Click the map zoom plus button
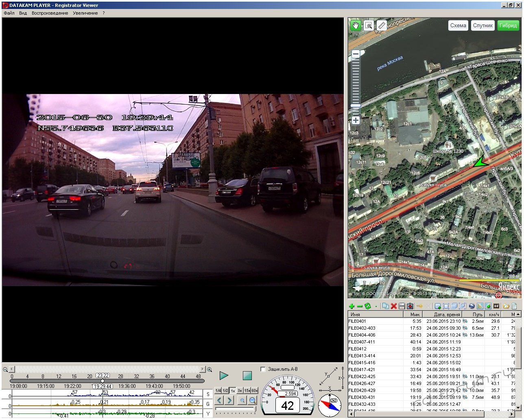The image size is (524, 420). [x=356, y=120]
